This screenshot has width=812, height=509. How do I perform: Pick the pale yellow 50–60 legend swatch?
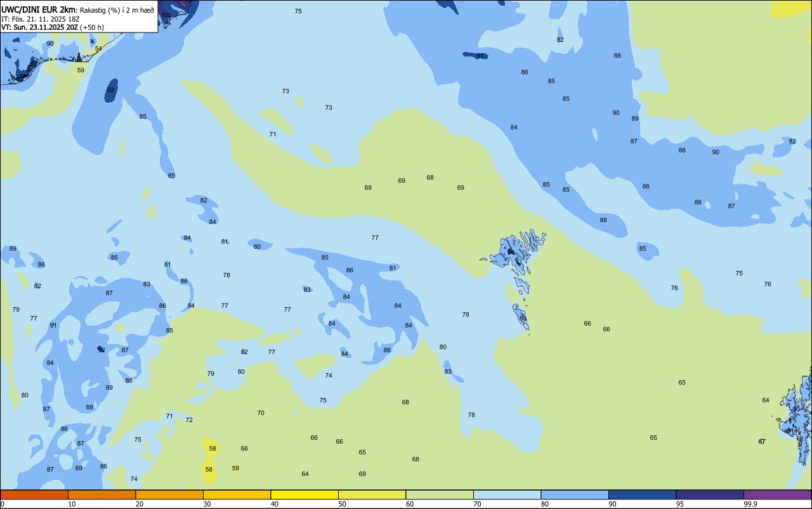372,494
